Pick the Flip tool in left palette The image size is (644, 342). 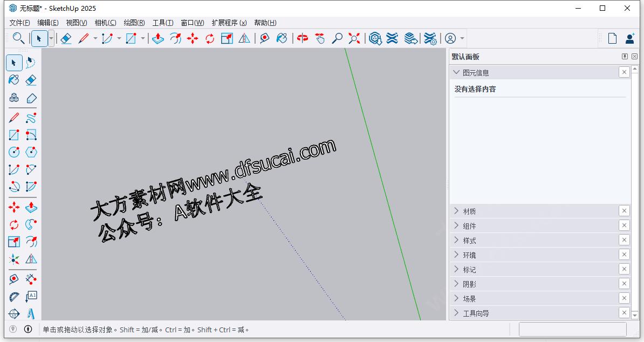point(31,259)
